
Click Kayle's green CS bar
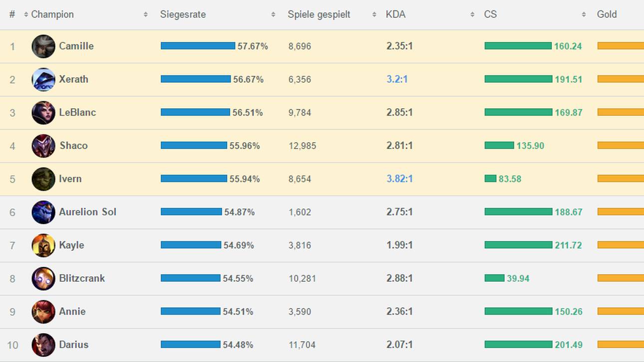[518, 245]
